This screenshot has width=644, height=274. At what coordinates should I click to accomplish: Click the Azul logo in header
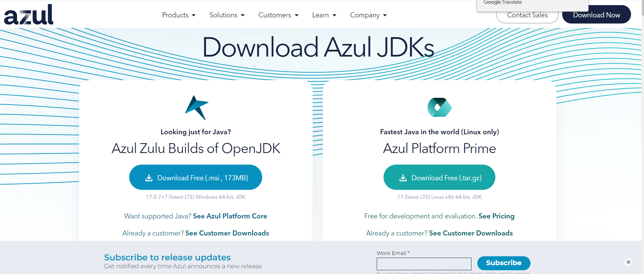tap(29, 15)
